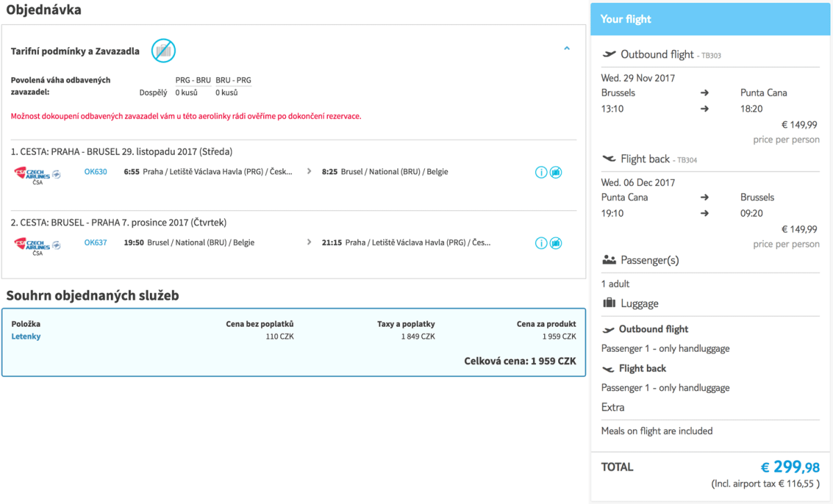Open flight number OK630 link
The width and height of the screenshot is (833, 504).
[x=96, y=171]
